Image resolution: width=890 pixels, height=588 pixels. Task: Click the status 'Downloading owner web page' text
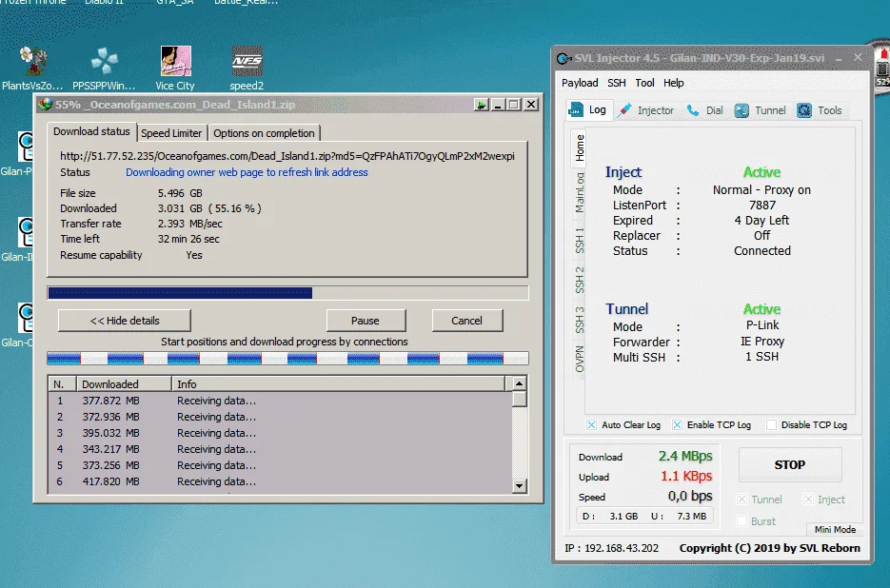tap(247, 172)
